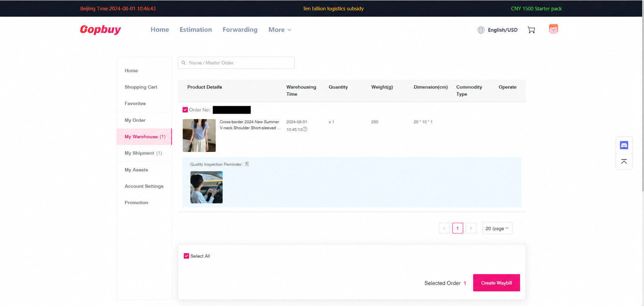Go to the previous page arrow
The height and width of the screenshot is (306, 644).
click(x=444, y=228)
